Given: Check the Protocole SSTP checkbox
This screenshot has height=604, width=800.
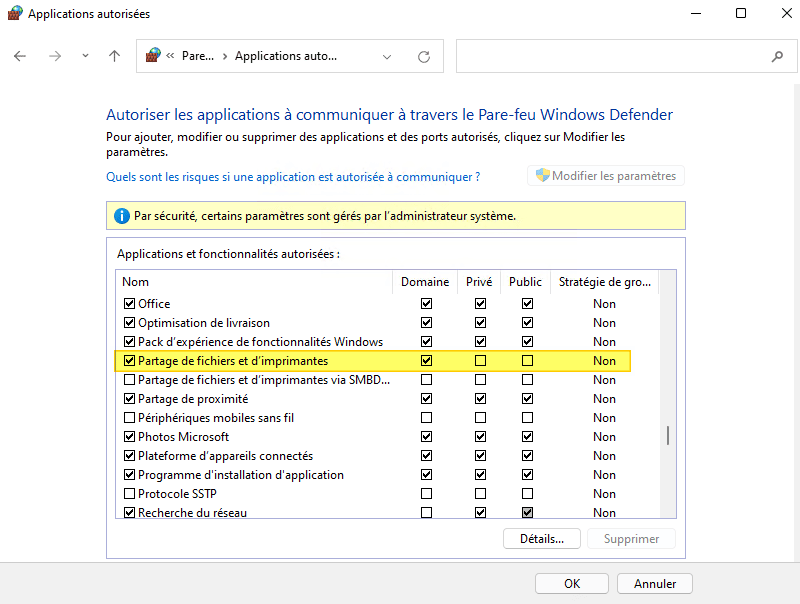Looking at the screenshot, I should click(x=129, y=494).
